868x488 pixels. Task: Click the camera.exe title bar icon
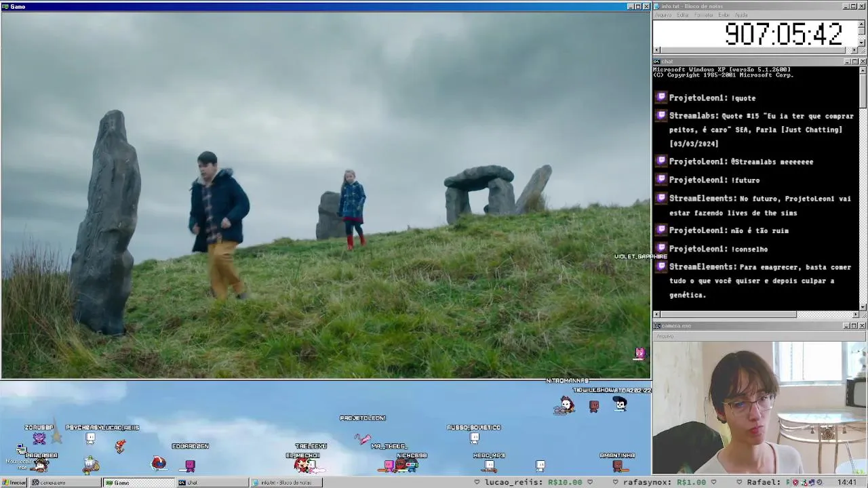pos(656,326)
